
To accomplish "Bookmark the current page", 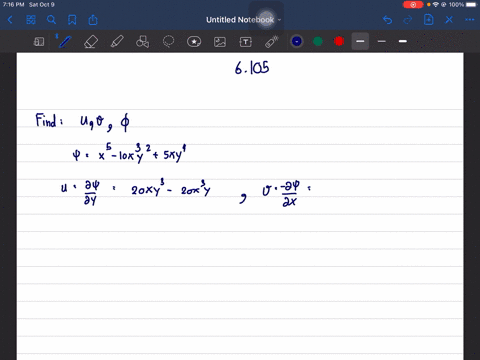I will pos(72,20).
